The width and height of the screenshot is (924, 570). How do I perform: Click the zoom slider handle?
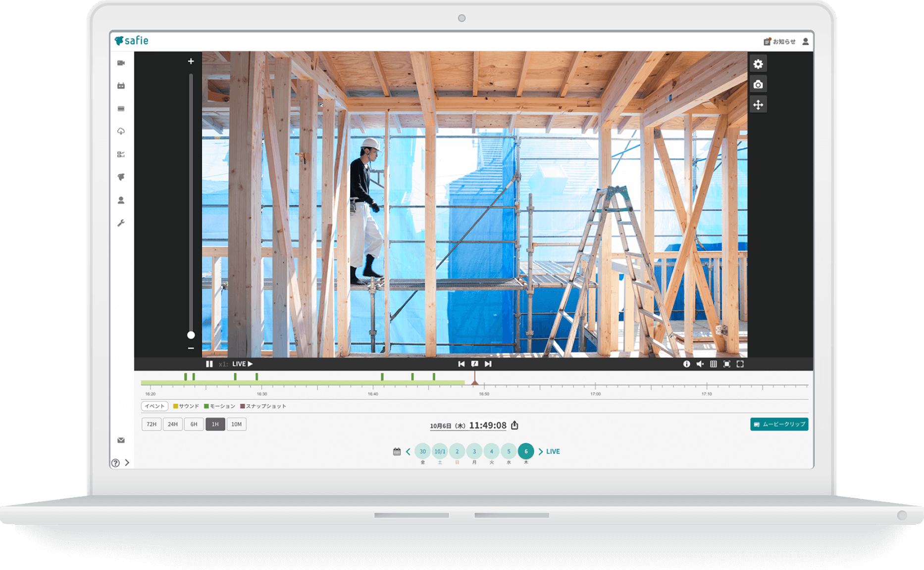[191, 335]
